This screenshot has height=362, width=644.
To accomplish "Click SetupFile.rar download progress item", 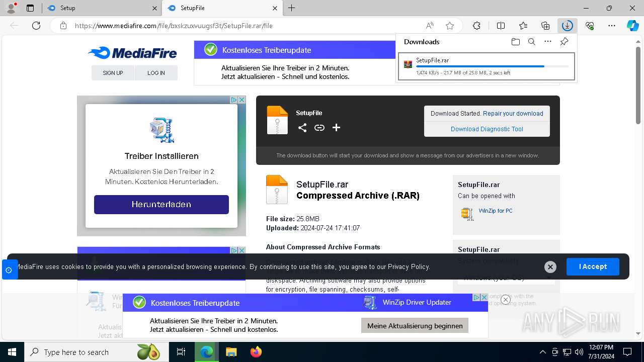I will click(487, 66).
